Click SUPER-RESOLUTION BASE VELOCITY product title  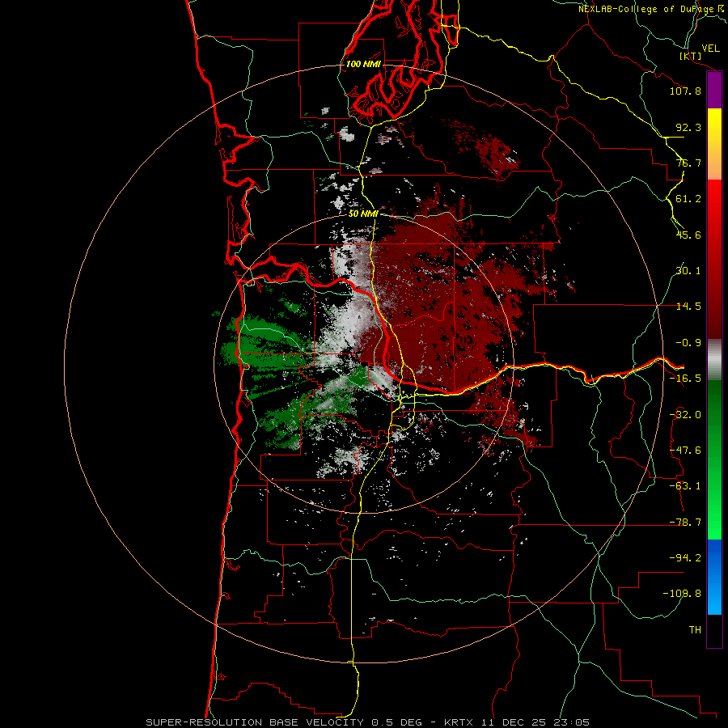[x=255, y=722]
